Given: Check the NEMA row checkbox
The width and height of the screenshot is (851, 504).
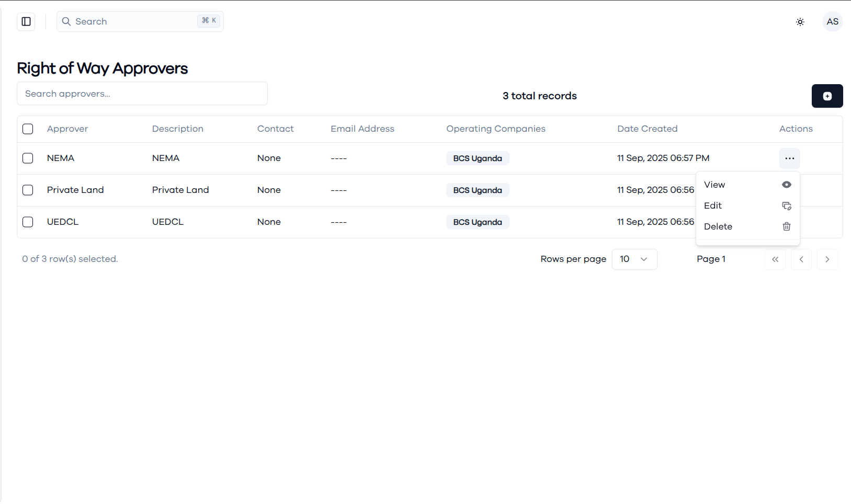Looking at the screenshot, I should tap(28, 158).
